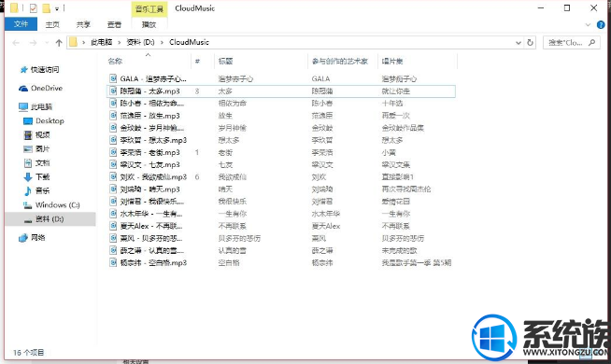The width and height of the screenshot is (611, 364).
Task: Open 图片 folder in the navigation pane
Action: coord(42,148)
